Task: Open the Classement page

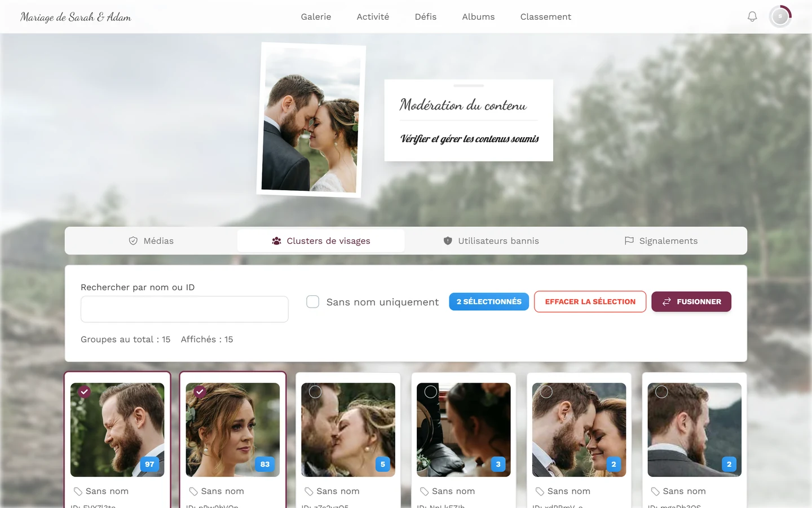Action: click(546, 17)
